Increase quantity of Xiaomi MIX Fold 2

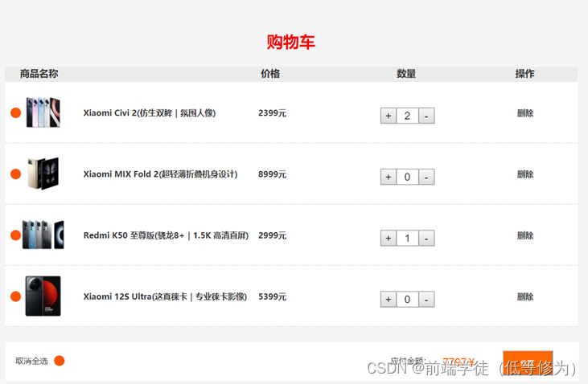point(389,177)
